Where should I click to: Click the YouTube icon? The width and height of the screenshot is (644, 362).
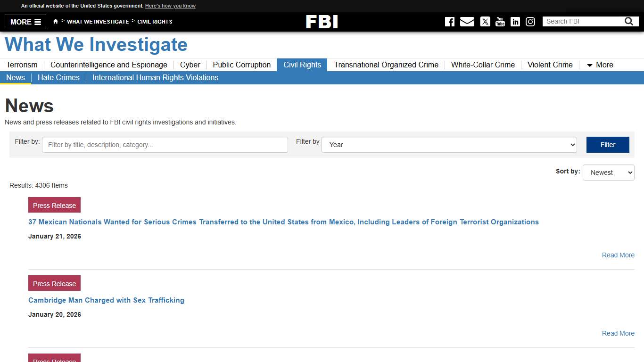500,21
